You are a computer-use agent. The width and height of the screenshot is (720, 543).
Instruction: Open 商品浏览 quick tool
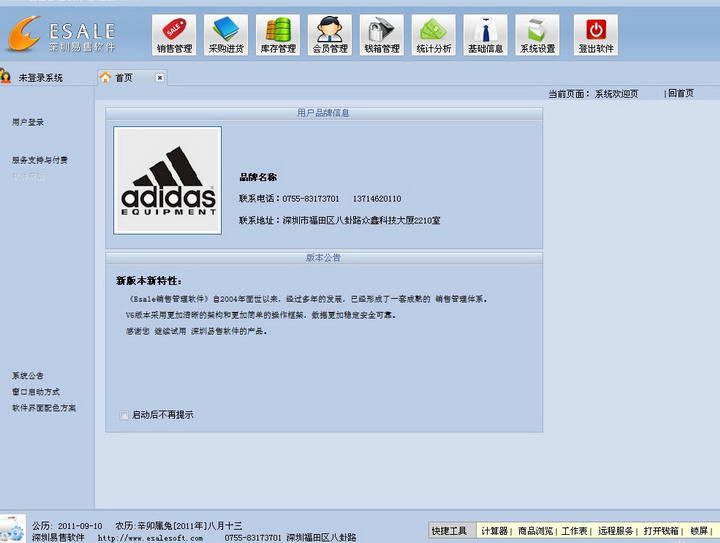coord(535,531)
